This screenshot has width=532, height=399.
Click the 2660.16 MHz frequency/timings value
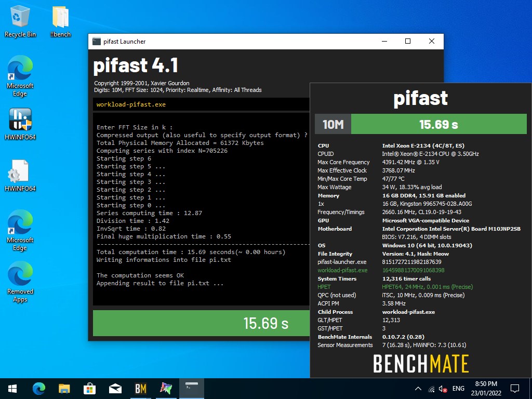[x=422, y=212]
